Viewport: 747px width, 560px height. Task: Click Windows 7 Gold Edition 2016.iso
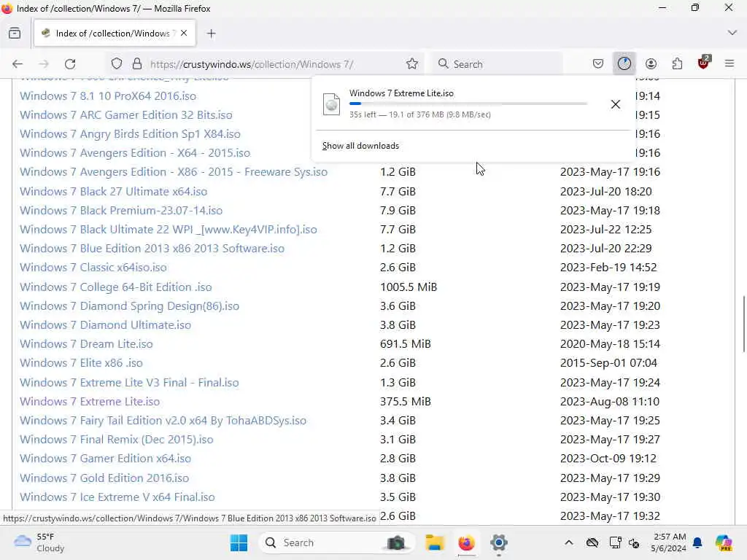[104, 478]
